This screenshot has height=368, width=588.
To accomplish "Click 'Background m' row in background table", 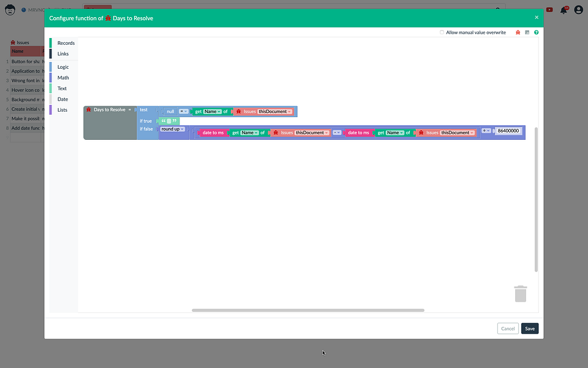I will [x=26, y=99].
